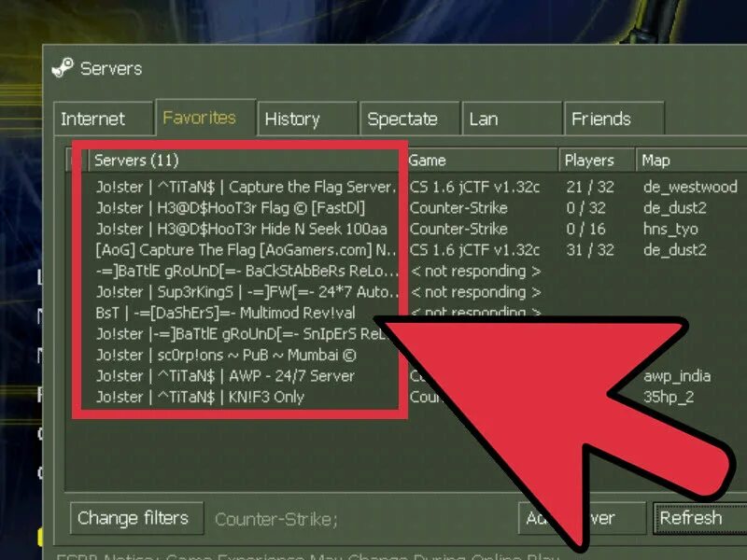This screenshot has width=747, height=560.
Task: Open the History tab
Action: click(307, 119)
